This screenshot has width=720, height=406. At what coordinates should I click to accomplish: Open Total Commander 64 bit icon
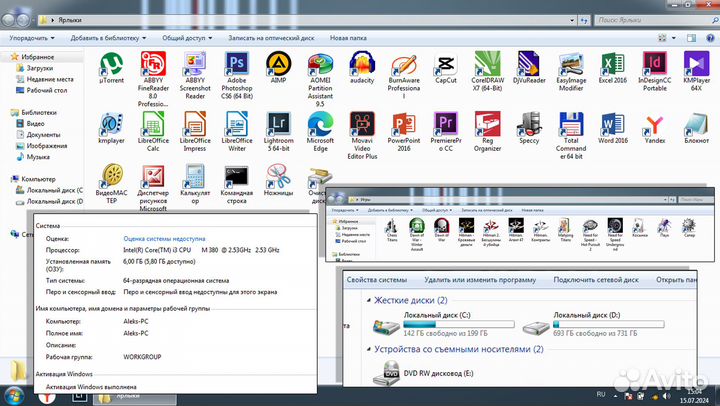(571, 135)
